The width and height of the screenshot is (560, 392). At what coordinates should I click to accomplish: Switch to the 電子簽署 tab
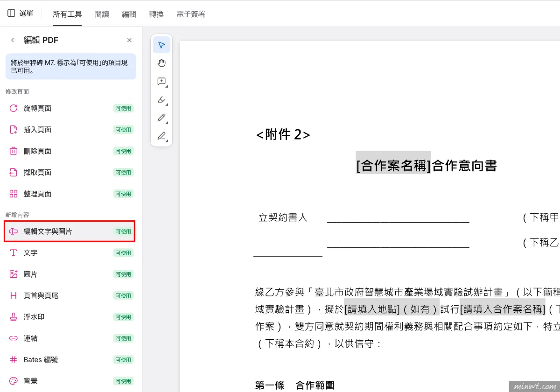pos(191,14)
